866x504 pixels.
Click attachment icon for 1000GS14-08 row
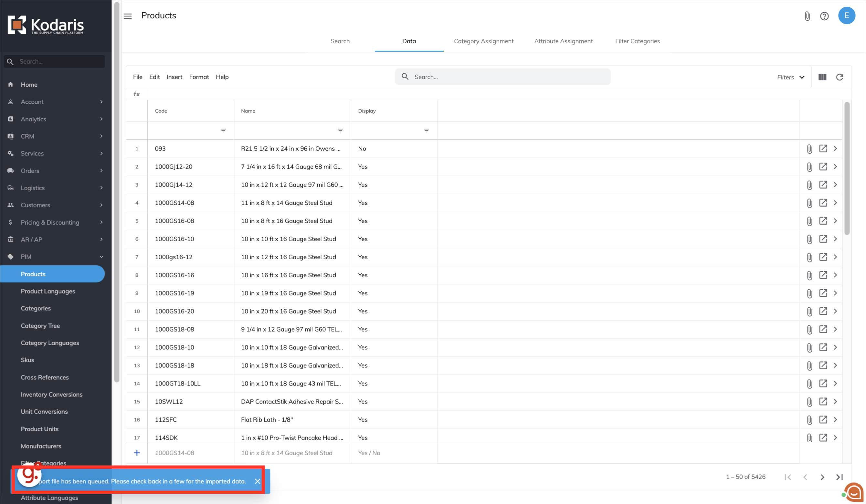[x=809, y=203]
